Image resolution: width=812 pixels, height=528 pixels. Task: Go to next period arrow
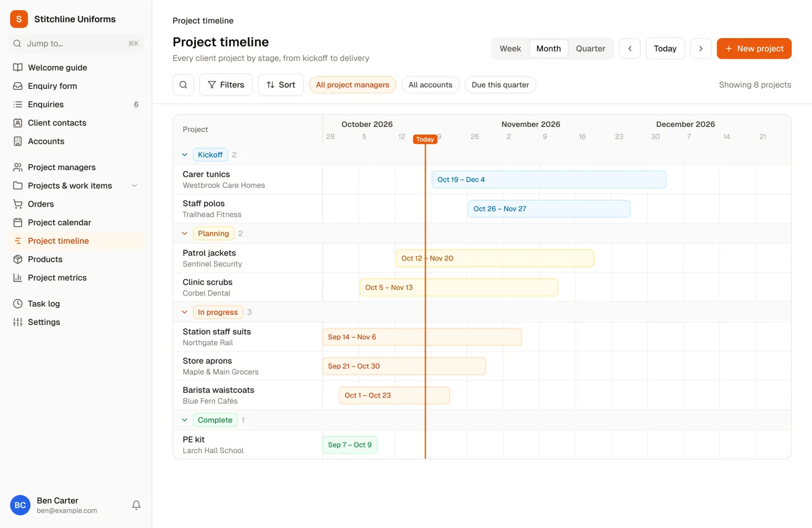coord(701,49)
